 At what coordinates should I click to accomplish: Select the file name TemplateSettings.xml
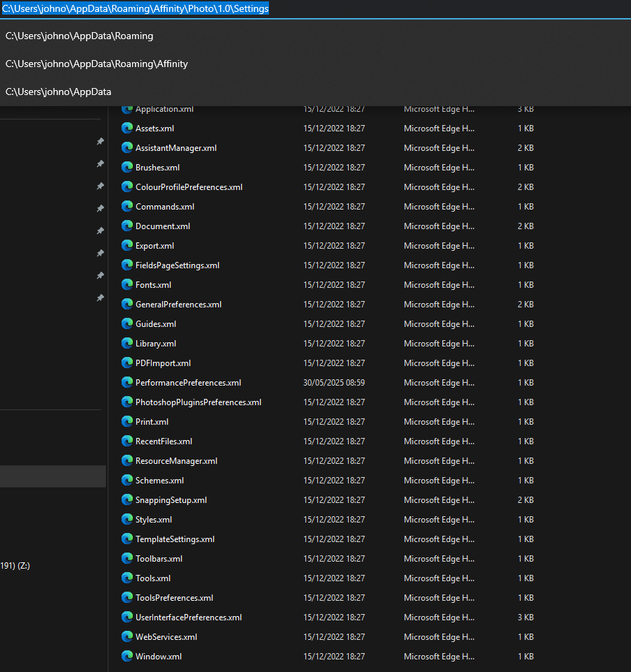[175, 539]
